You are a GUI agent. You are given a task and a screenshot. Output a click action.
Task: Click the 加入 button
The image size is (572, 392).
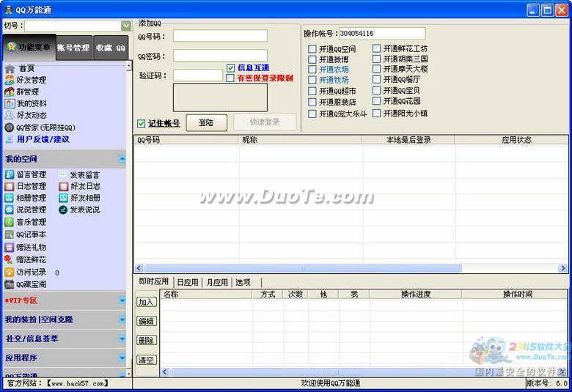tap(147, 303)
